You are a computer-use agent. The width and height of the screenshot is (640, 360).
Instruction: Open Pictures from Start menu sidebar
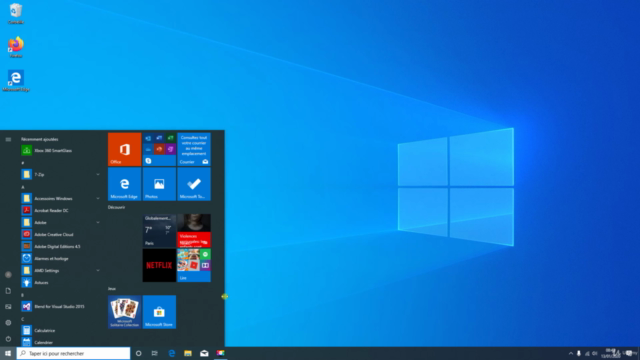pyautogui.click(x=8, y=307)
